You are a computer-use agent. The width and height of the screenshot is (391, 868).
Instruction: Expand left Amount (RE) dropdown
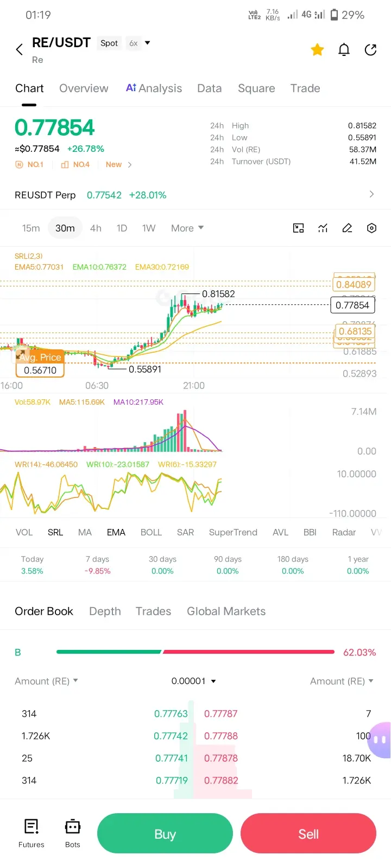tap(46, 681)
